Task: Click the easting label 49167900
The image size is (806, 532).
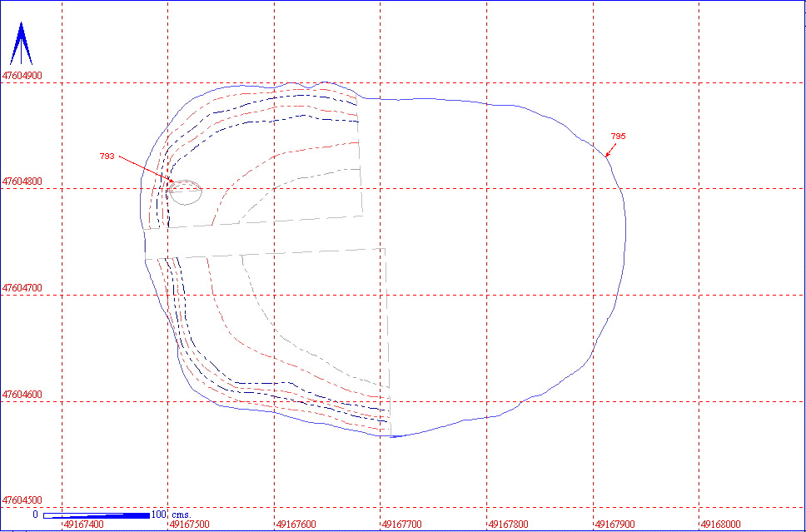Action: click(614, 525)
